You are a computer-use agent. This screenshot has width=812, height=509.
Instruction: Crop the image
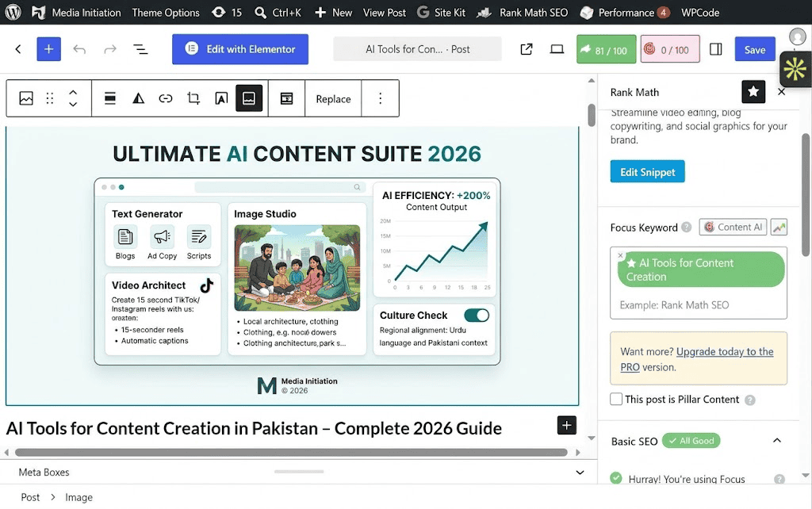point(193,98)
